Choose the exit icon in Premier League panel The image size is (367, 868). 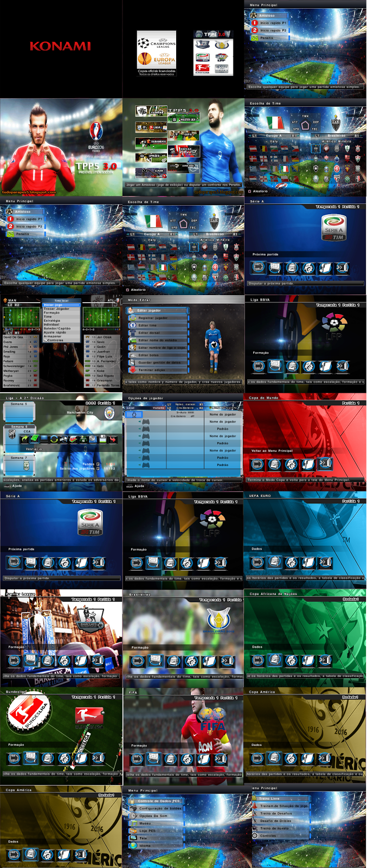pos(98,660)
